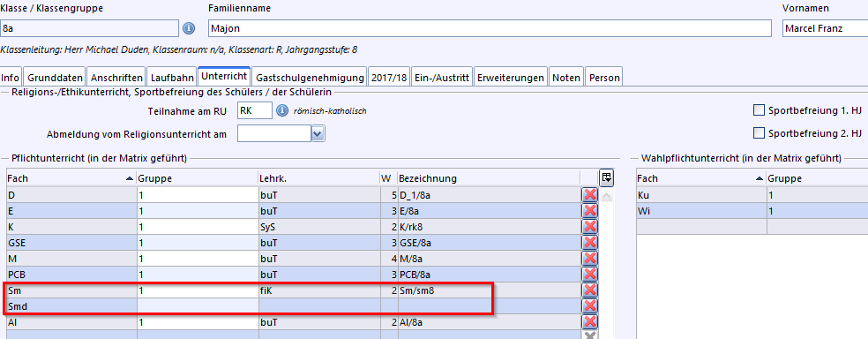The width and height of the screenshot is (868, 339).
Task: Open the 2017/18 tab
Action: tap(389, 78)
